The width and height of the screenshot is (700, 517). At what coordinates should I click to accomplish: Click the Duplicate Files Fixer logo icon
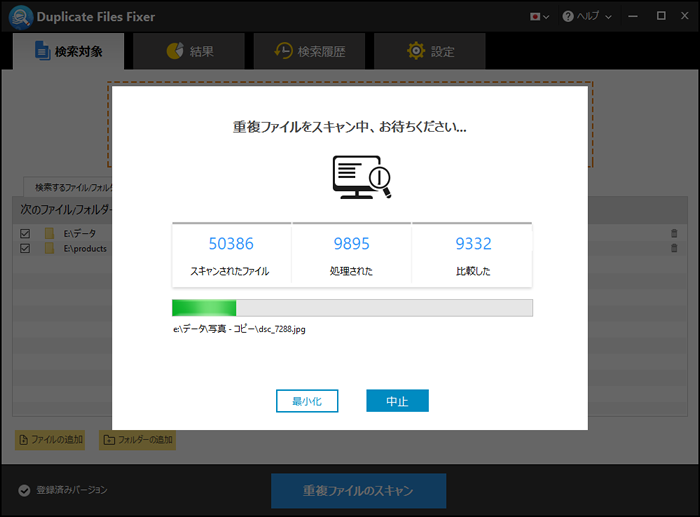21,17
